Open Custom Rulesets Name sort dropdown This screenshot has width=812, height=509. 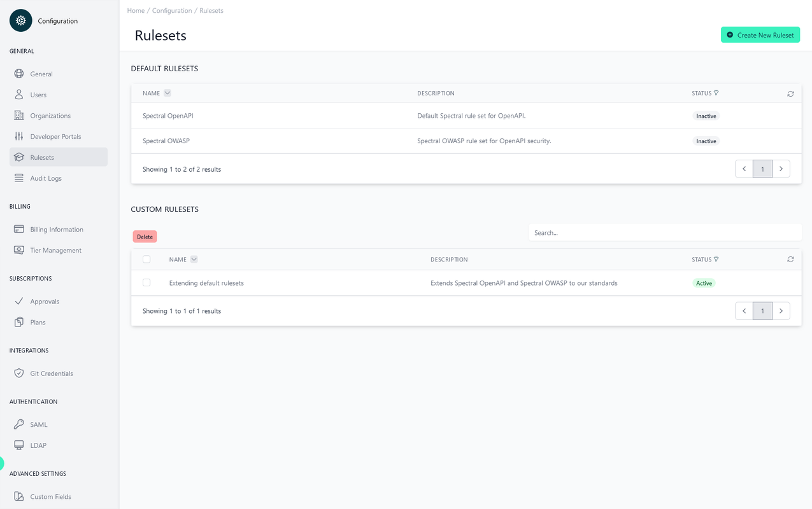click(194, 260)
